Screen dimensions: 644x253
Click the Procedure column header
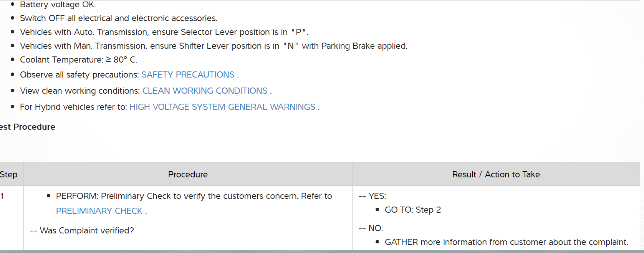[188, 174]
